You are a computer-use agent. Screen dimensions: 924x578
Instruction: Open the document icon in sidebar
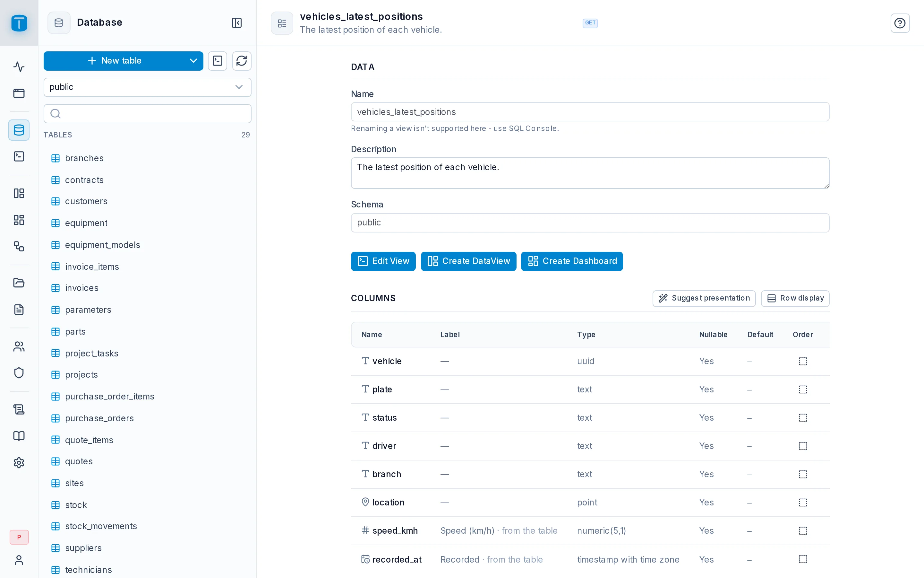19,309
